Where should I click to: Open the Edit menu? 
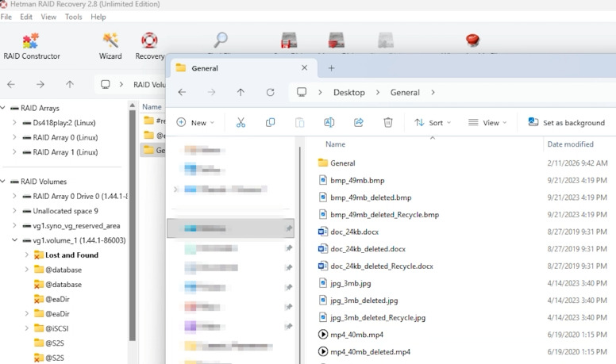pyautogui.click(x=26, y=17)
